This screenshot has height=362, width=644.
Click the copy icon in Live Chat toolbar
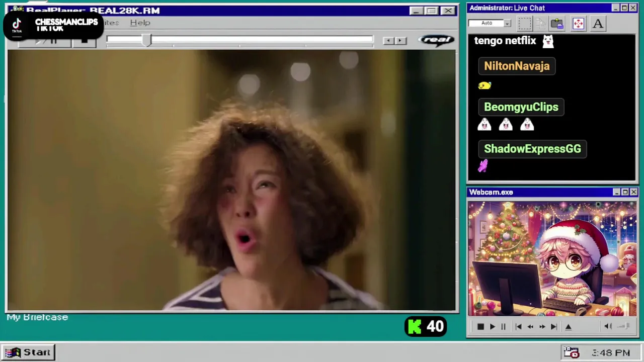(540, 23)
